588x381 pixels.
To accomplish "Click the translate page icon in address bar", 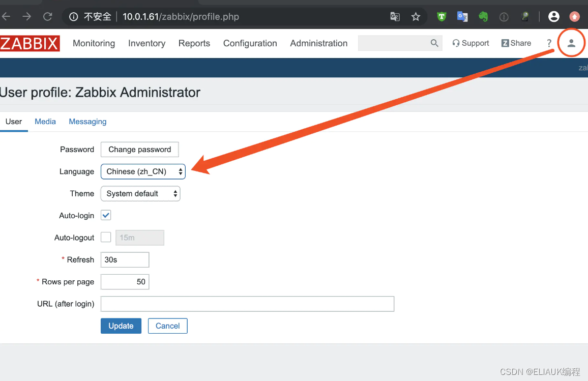I will (x=395, y=16).
